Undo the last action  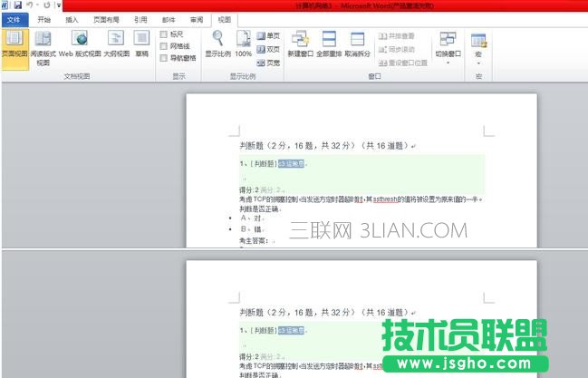30,5
